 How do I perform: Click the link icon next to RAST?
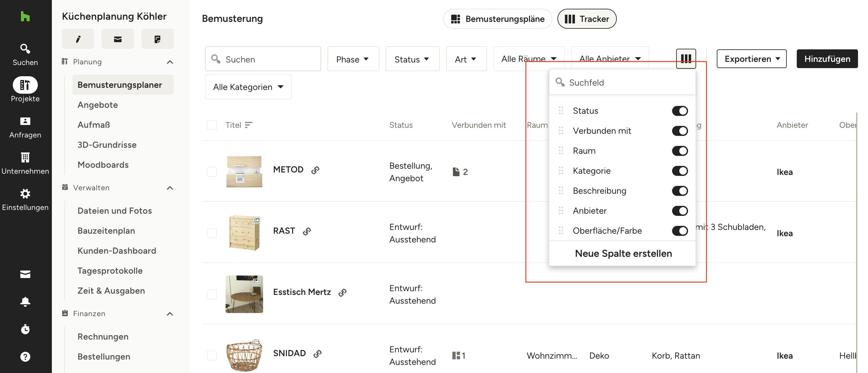(307, 231)
